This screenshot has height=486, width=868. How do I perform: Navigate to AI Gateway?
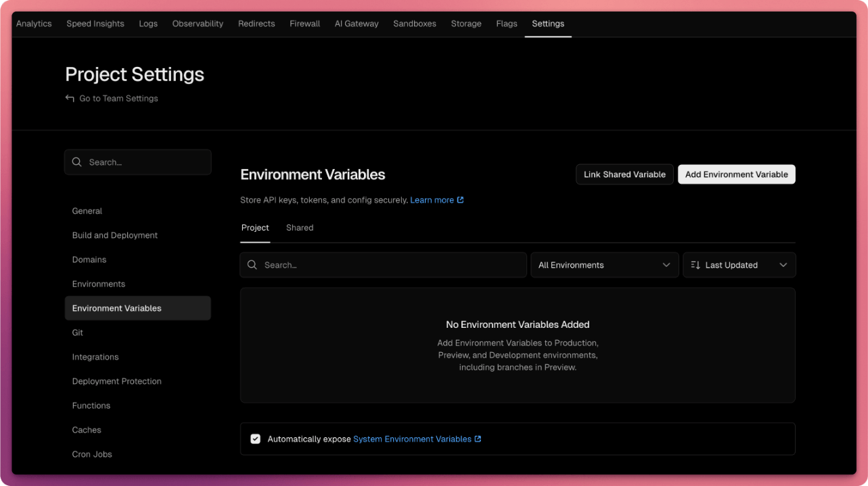(x=357, y=24)
